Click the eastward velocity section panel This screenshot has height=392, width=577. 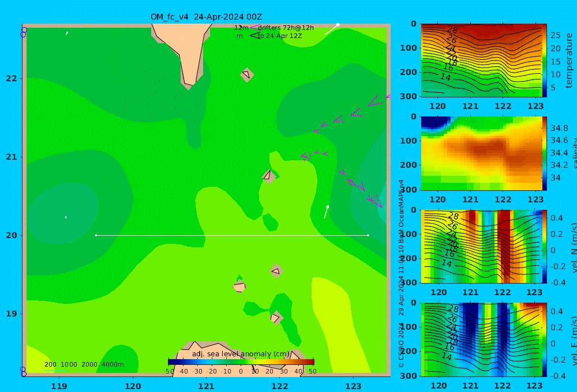point(481,340)
